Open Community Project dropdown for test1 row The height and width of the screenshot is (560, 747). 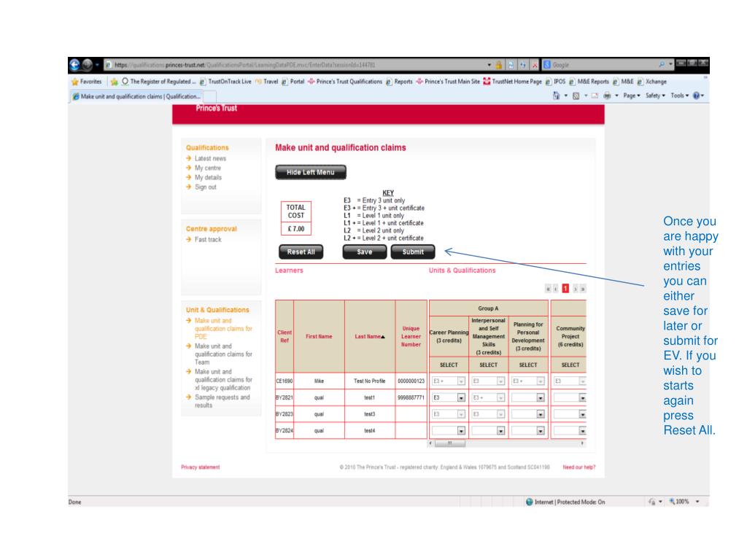pos(583,397)
